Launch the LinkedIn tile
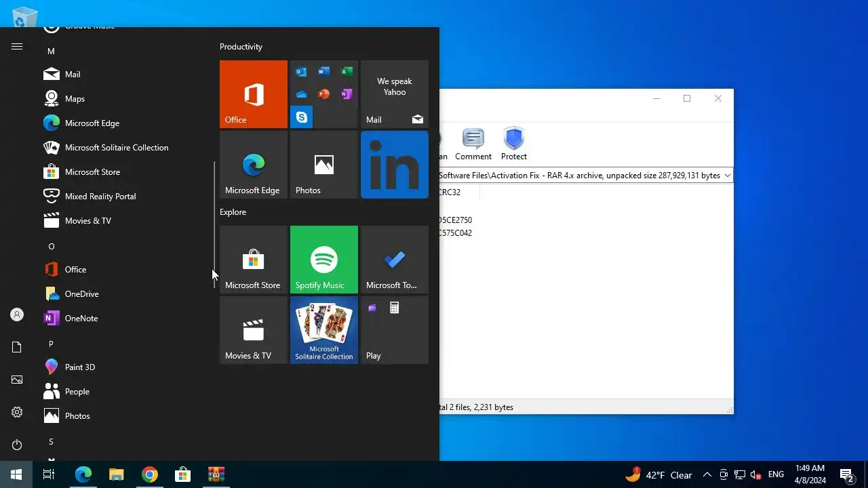 395,165
